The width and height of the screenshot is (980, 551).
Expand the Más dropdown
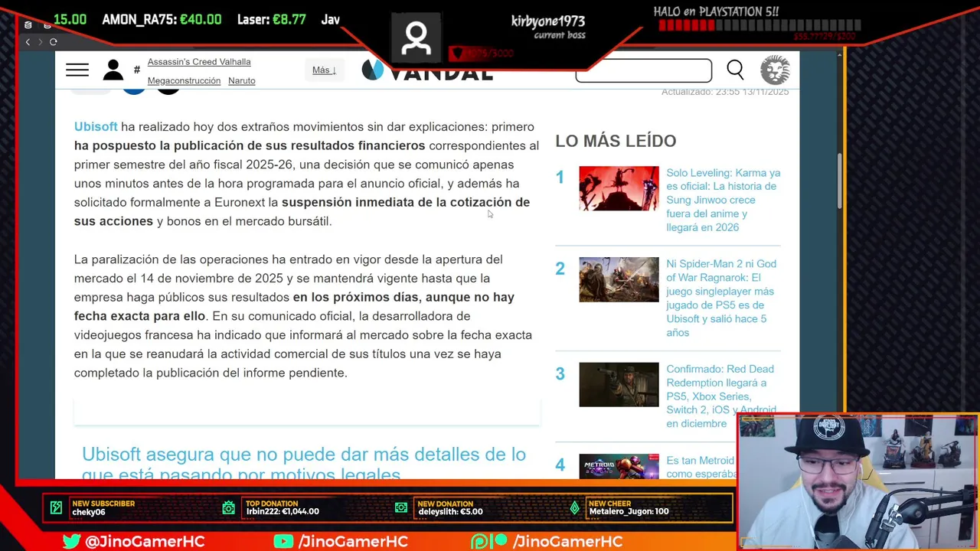(x=325, y=70)
